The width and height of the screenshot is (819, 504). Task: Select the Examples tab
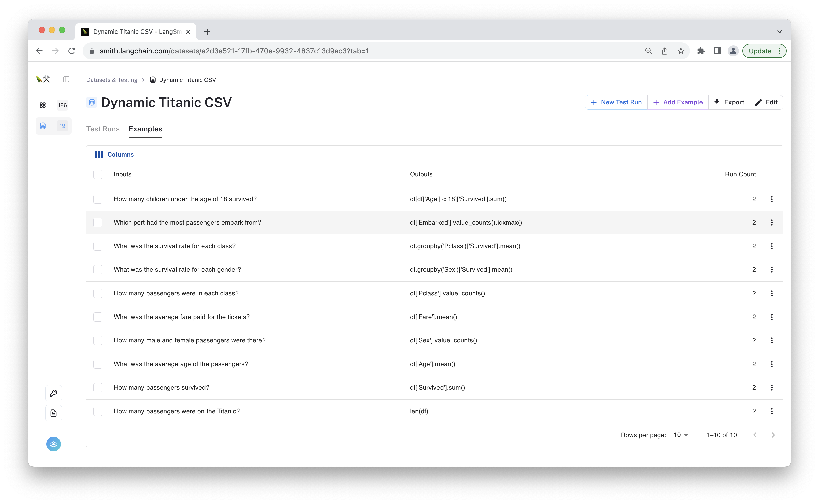click(145, 129)
